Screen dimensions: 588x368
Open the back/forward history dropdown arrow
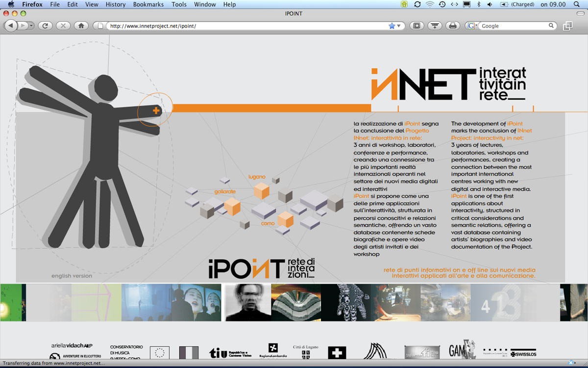(31, 26)
